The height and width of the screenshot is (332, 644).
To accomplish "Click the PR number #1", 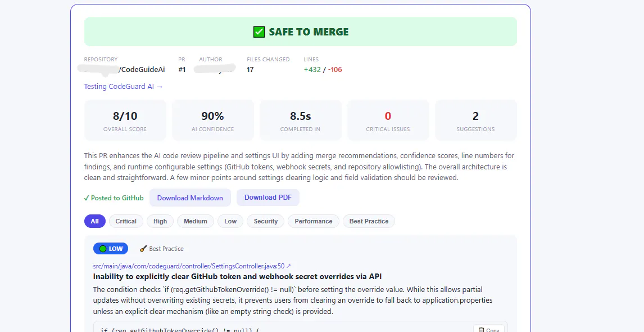I will [182, 70].
